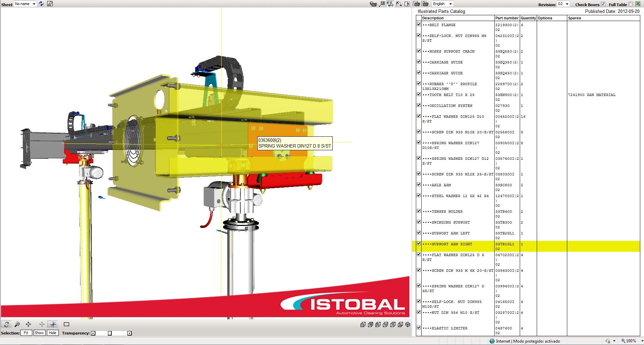Click the first printer icon
The height and width of the screenshot is (345, 644).
tap(417, 4)
